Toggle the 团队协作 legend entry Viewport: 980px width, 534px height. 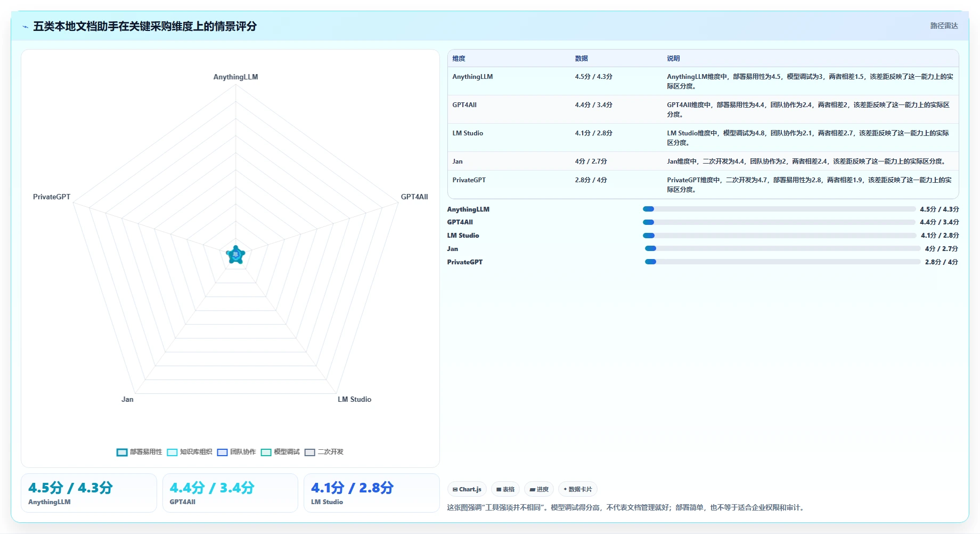click(x=236, y=452)
